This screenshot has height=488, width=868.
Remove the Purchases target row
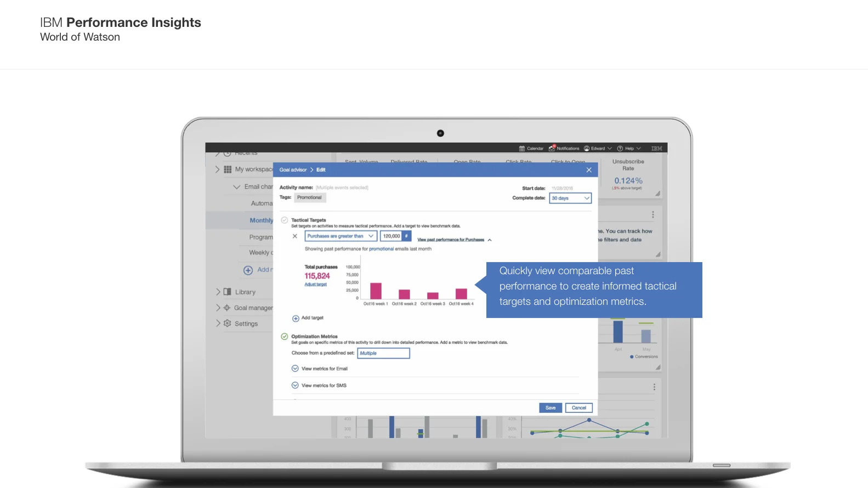295,236
